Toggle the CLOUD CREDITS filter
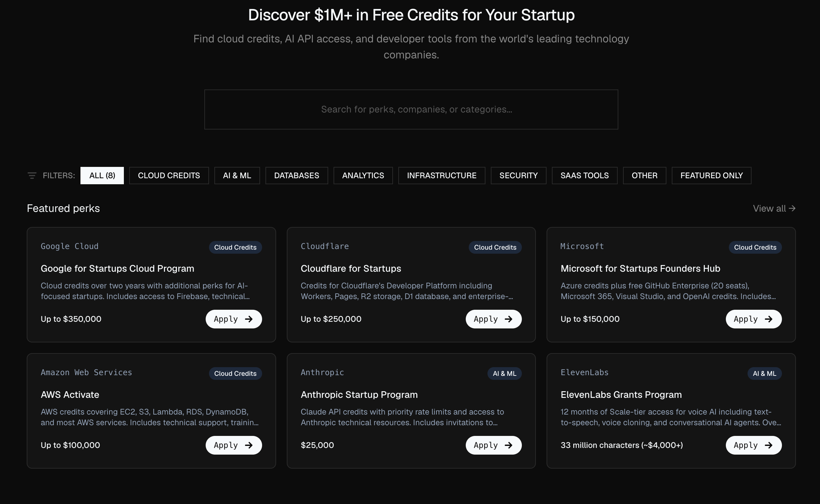Image resolution: width=820 pixels, height=504 pixels. [169, 175]
